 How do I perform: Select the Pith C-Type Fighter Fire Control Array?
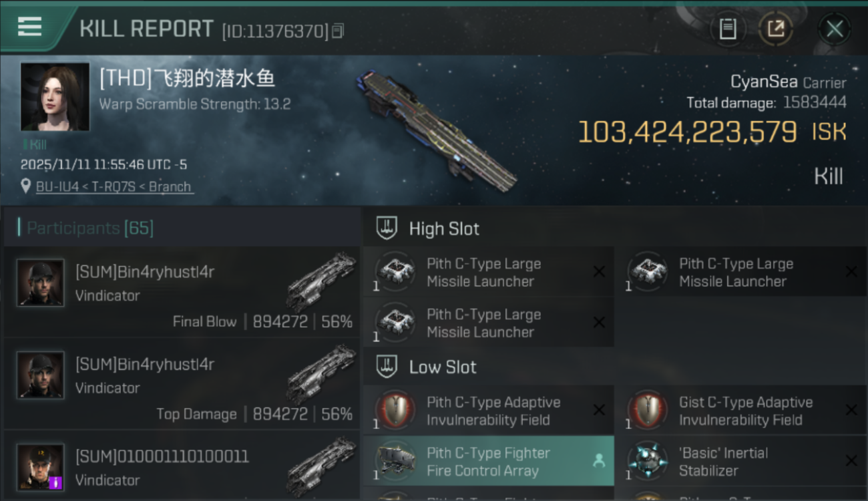pos(488,461)
